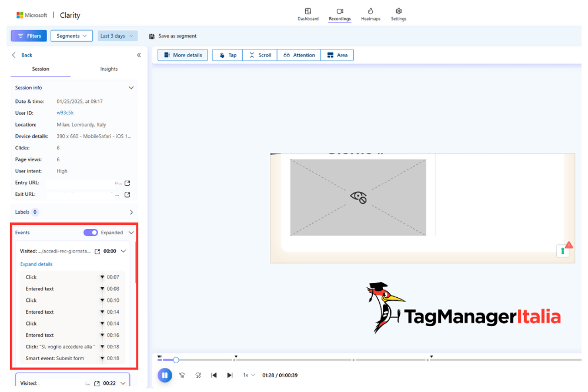Open the Dashboard section
Screen dimensions: 588x392
(x=308, y=14)
